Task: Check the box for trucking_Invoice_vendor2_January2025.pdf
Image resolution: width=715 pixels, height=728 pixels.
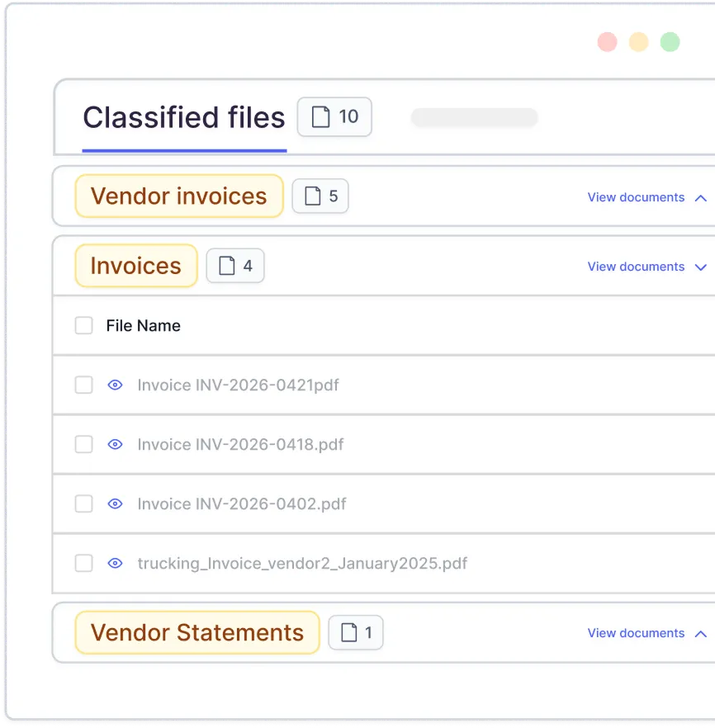Action: pyautogui.click(x=84, y=563)
